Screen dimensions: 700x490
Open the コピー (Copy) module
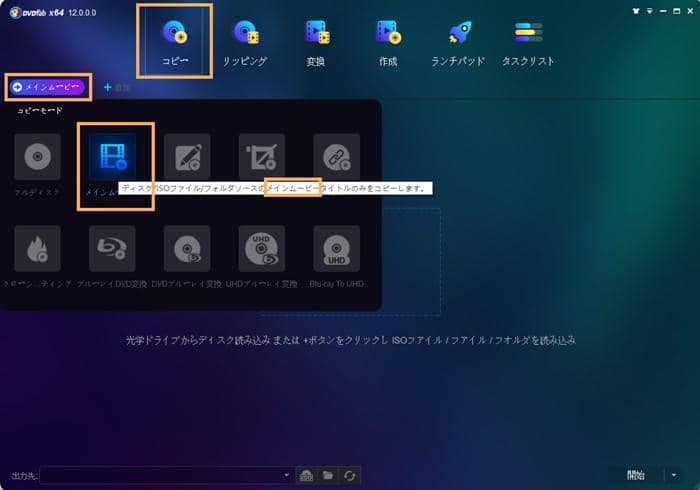tap(175, 42)
